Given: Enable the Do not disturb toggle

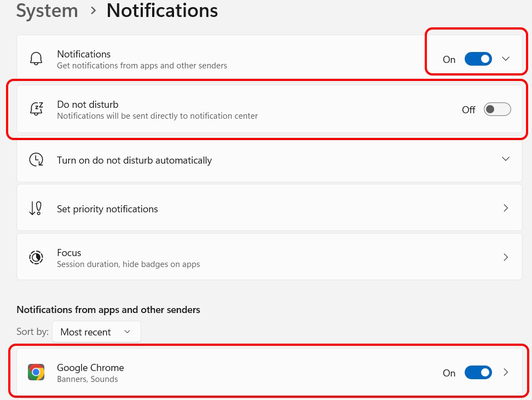Looking at the screenshot, I should 497,109.
